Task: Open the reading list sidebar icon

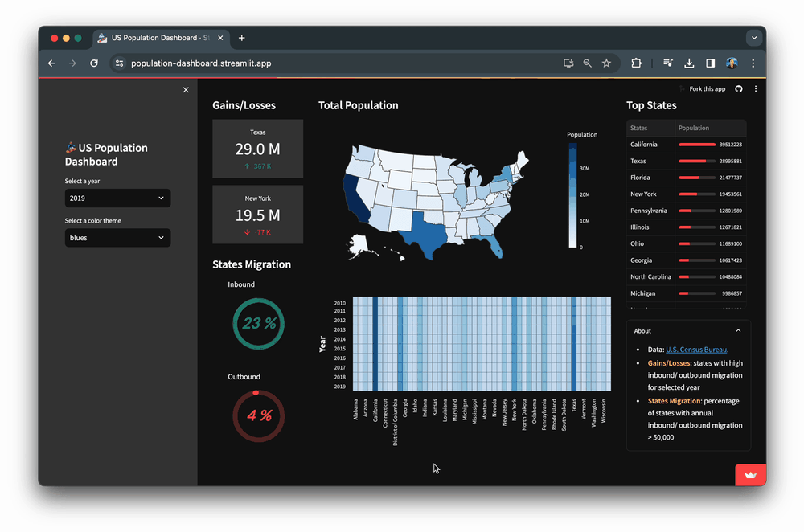Action: (667, 63)
